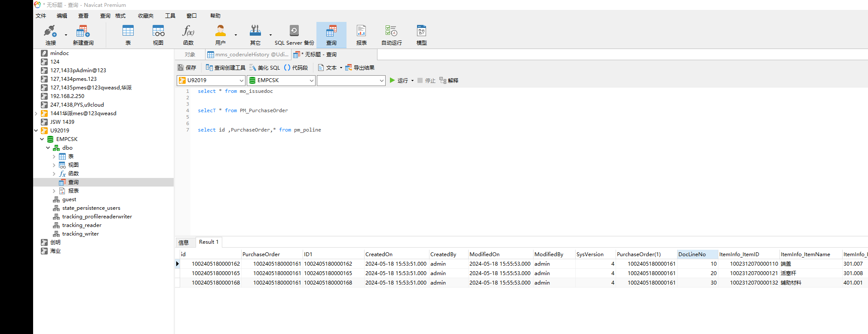Click the 表 table toolbar icon

(x=128, y=35)
